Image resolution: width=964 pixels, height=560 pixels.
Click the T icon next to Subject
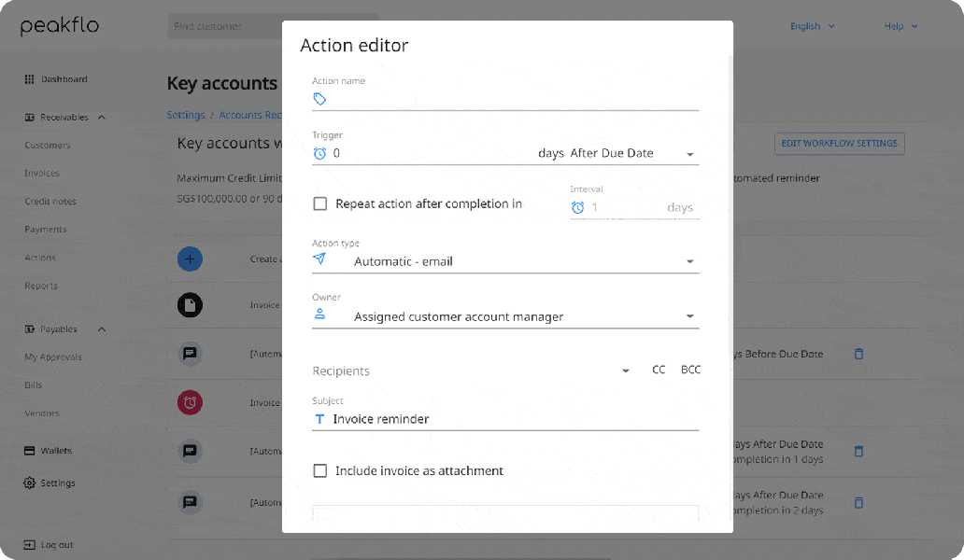click(319, 418)
